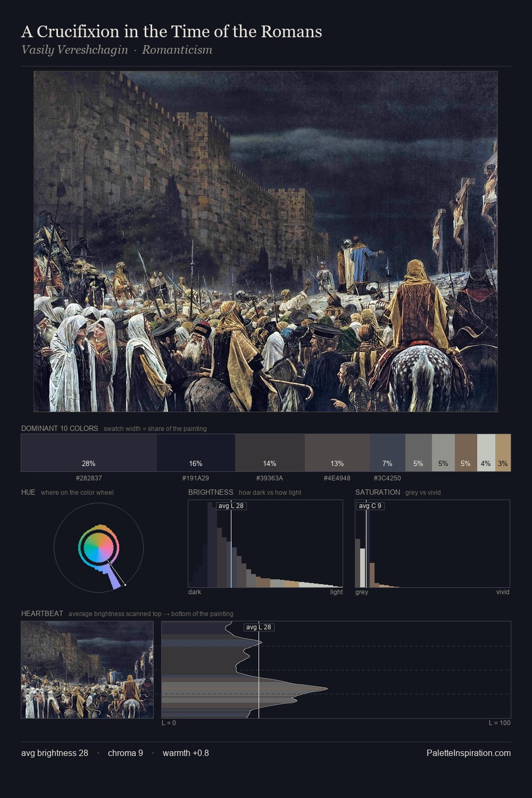Click 'chroma 9' in the footer
Viewport: 532px width, 798px height.
pos(126,753)
